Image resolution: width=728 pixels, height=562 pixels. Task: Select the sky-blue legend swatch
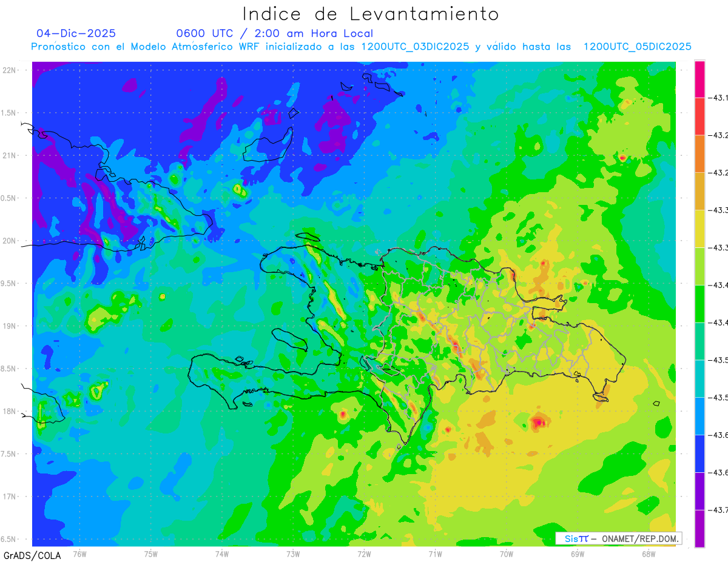coord(699,416)
